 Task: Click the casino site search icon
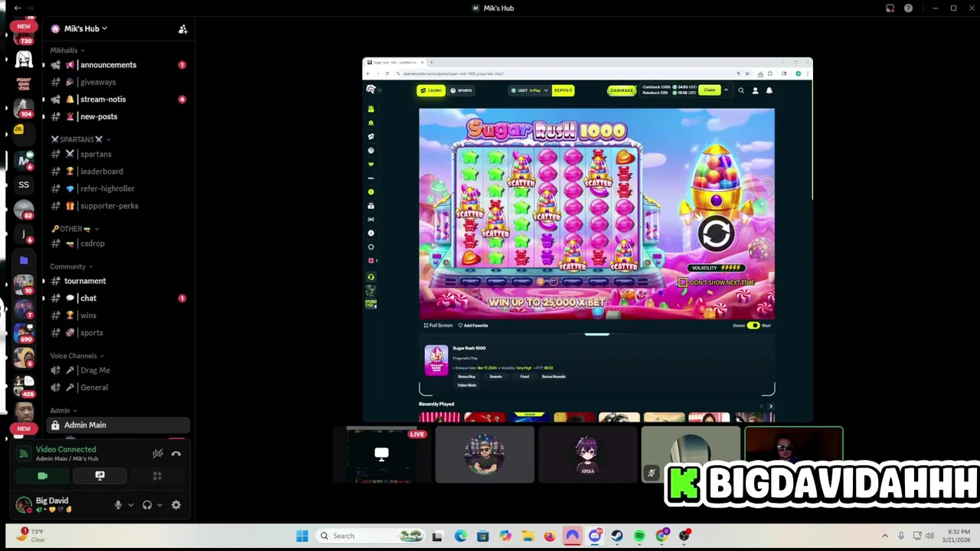(740, 90)
